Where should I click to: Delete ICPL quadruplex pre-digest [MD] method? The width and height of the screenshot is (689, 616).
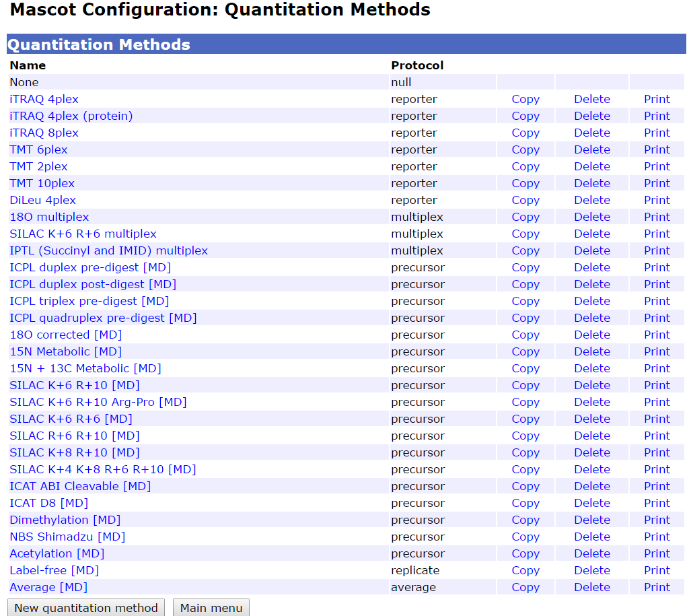click(x=592, y=318)
